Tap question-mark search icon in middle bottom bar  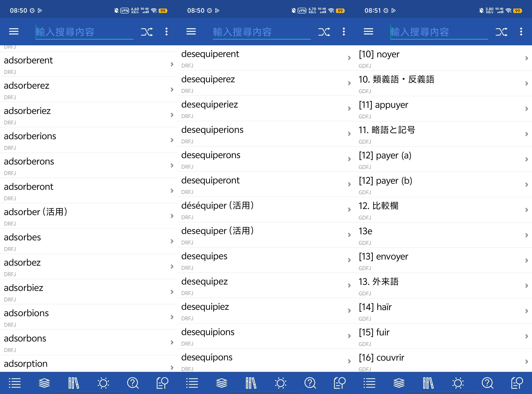[x=310, y=383]
